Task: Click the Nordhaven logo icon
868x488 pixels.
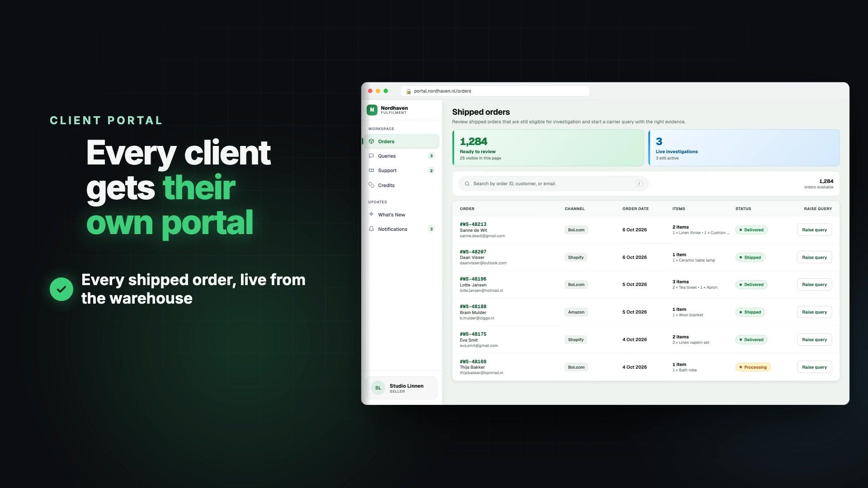Action: coord(372,110)
